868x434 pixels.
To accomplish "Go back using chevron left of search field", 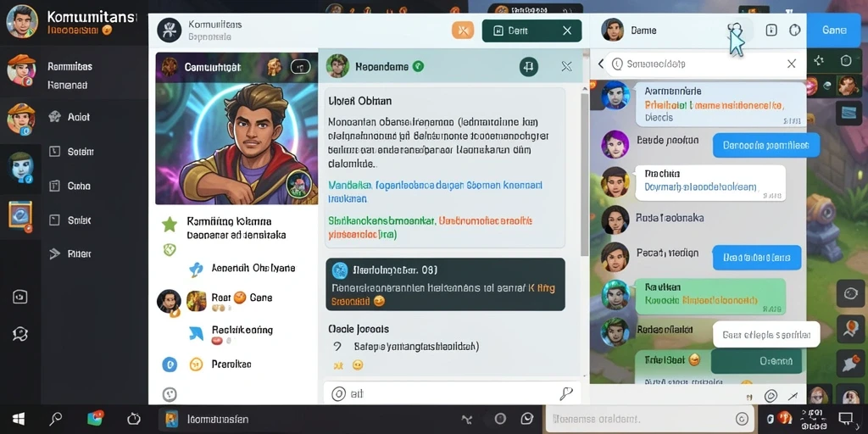I will tap(601, 64).
